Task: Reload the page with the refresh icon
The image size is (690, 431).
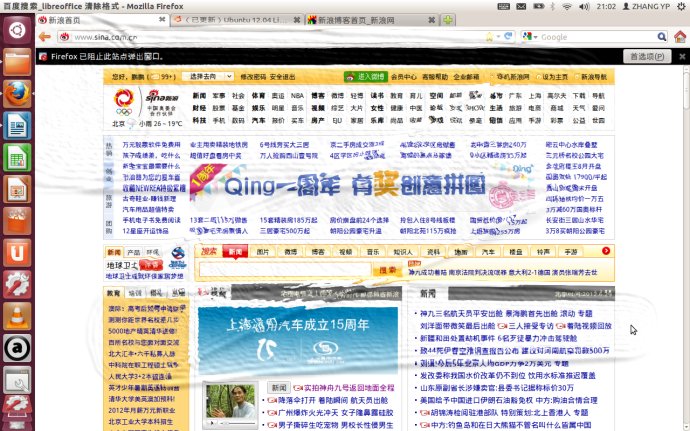Action: pos(509,37)
